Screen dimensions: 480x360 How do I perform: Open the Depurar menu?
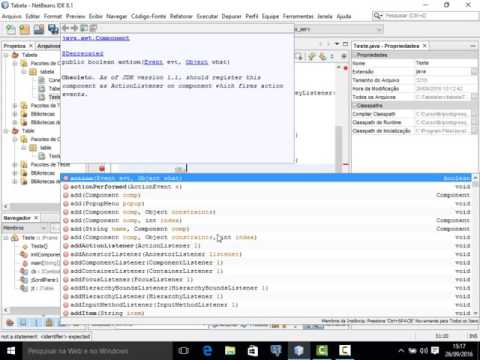[231, 16]
